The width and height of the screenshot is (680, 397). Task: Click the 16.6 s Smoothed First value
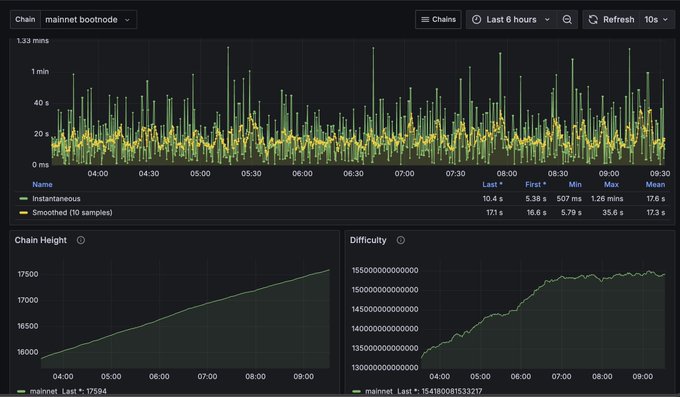(x=536, y=213)
